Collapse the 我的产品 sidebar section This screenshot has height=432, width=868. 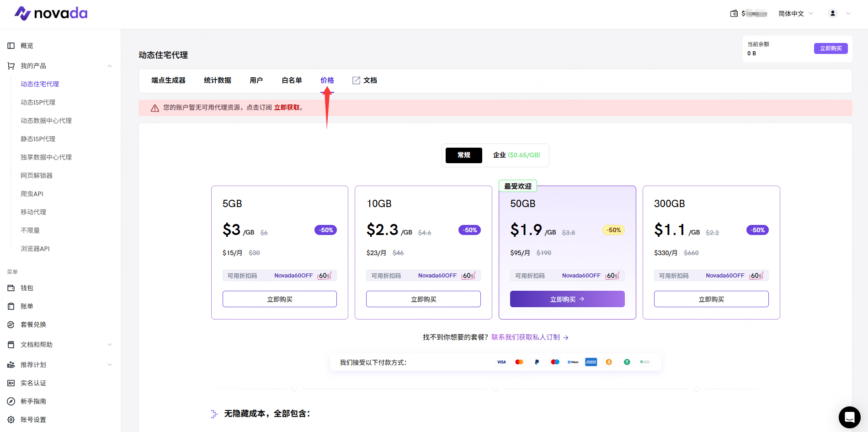(110, 66)
